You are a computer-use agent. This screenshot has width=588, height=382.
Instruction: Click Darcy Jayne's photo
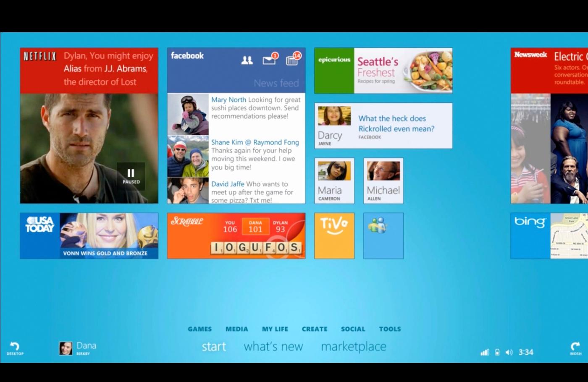(x=334, y=116)
